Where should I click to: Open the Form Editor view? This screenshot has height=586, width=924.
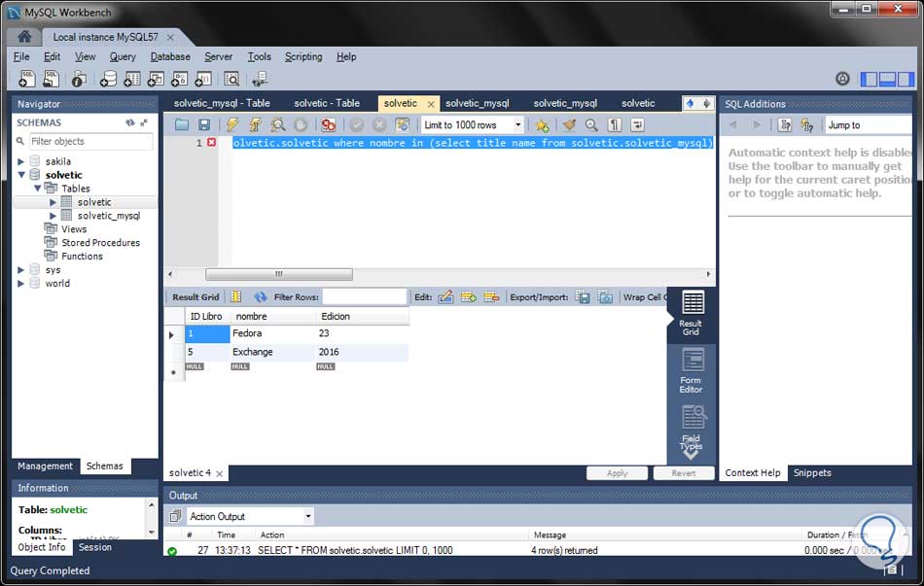click(692, 370)
